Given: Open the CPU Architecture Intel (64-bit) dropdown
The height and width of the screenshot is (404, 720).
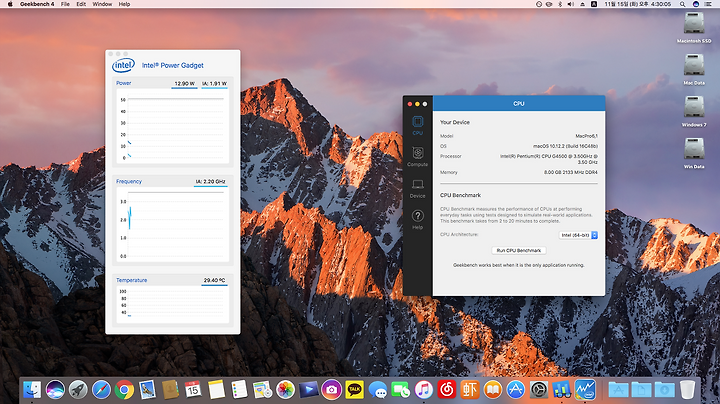Looking at the screenshot, I should click(578, 235).
